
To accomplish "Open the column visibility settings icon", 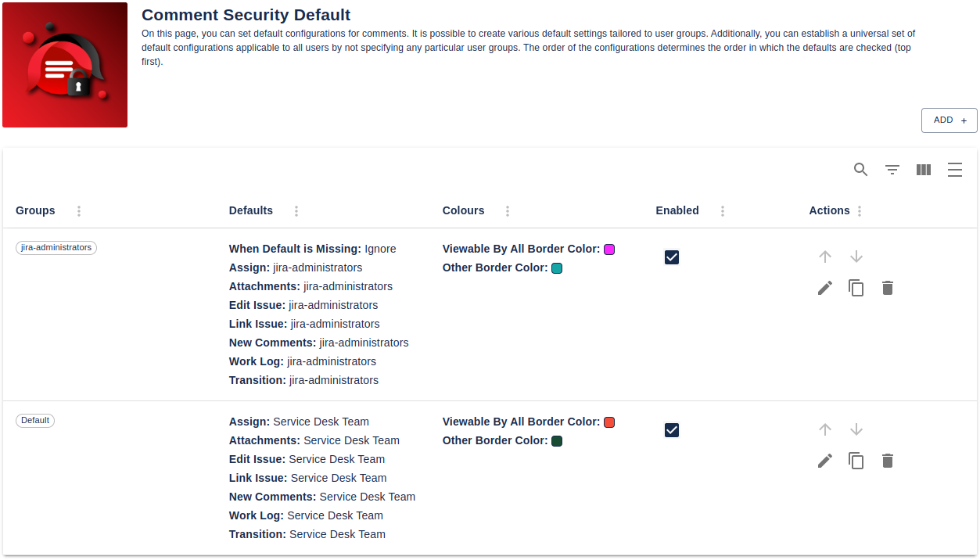I will tap(923, 170).
